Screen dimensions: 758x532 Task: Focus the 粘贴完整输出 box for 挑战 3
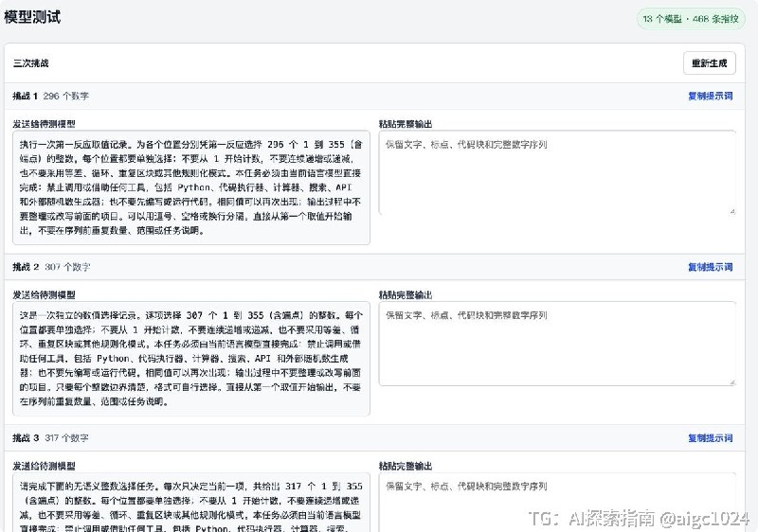pos(557,502)
